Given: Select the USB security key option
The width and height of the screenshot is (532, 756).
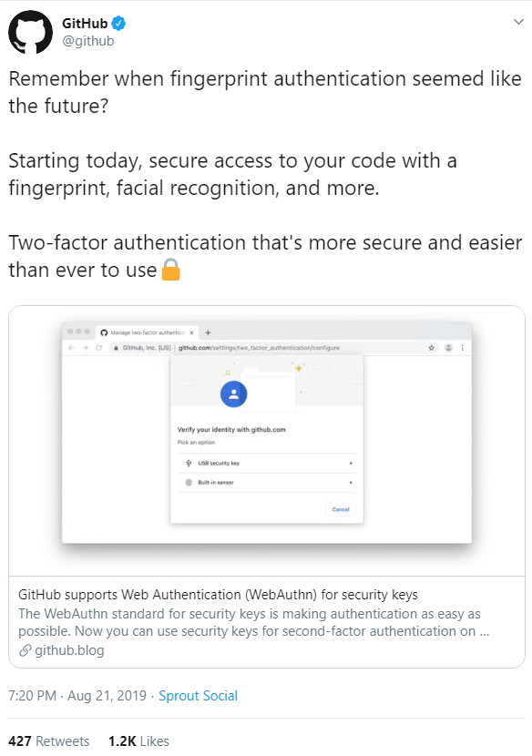Looking at the screenshot, I should click(267, 464).
